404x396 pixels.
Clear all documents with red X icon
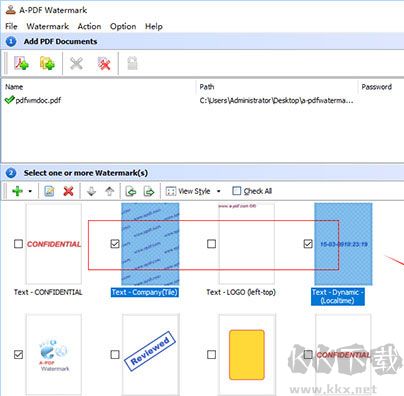point(104,63)
